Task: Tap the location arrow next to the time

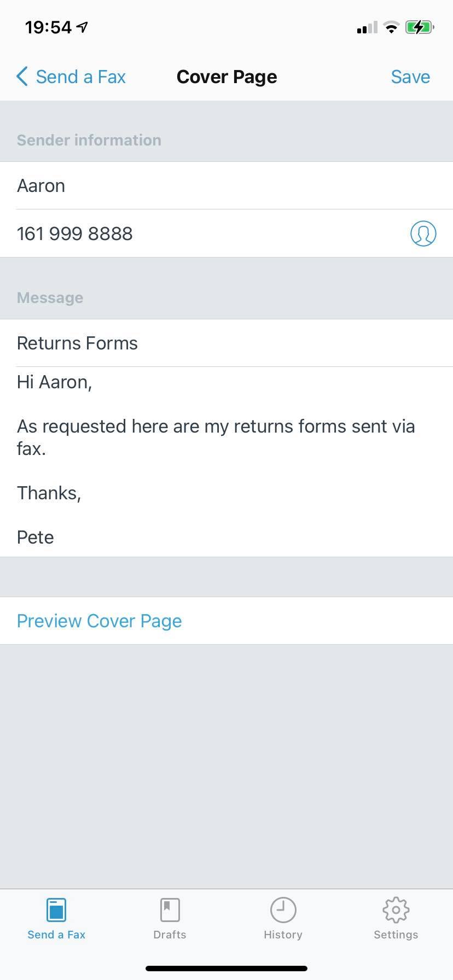Action: 83,27
